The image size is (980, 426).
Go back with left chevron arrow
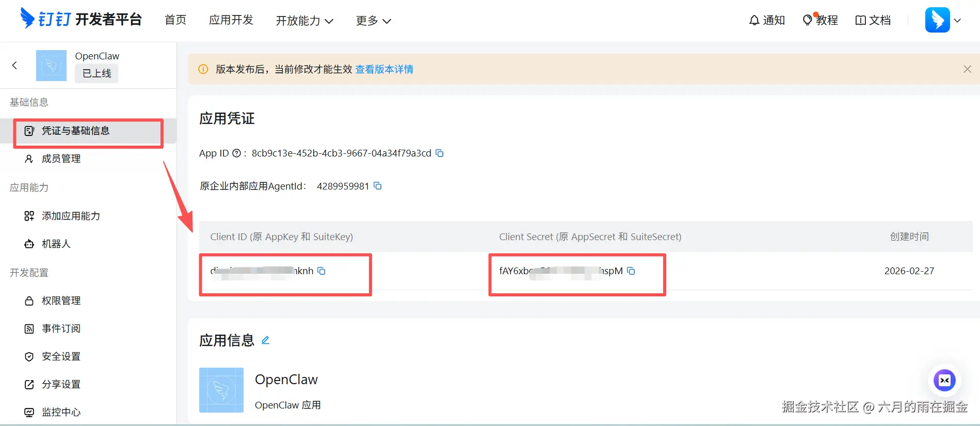[14, 65]
